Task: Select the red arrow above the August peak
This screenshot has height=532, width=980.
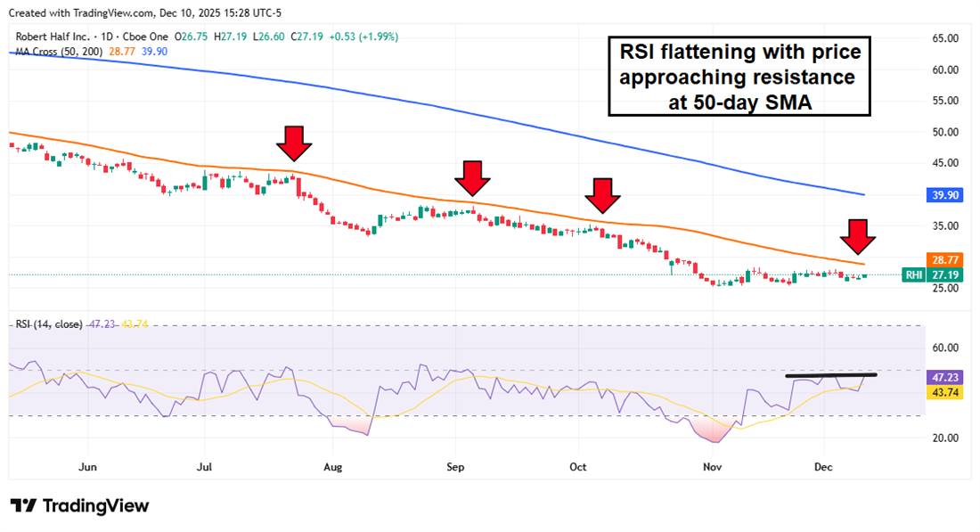Action: coord(294,145)
